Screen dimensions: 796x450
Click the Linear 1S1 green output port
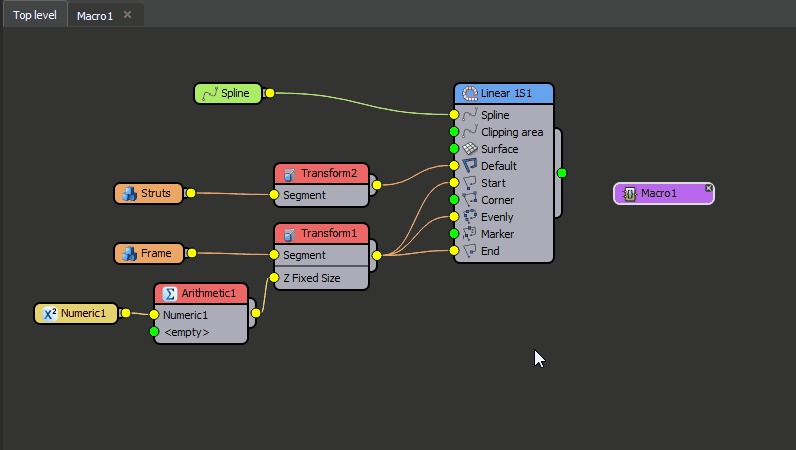[x=562, y=173]
